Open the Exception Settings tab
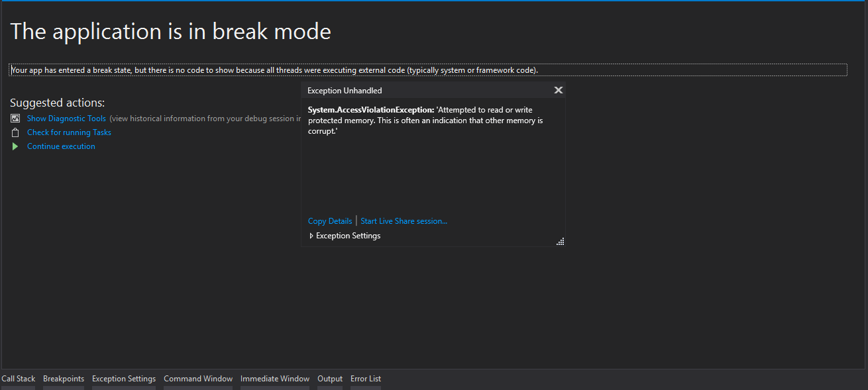Screen dimensions: 868x390 point(123,378)
